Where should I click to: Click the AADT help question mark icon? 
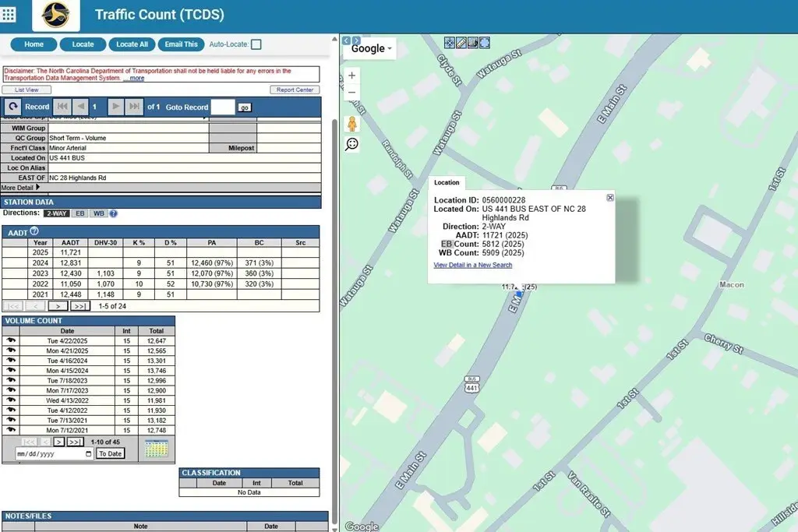click(x=34, y=231)
